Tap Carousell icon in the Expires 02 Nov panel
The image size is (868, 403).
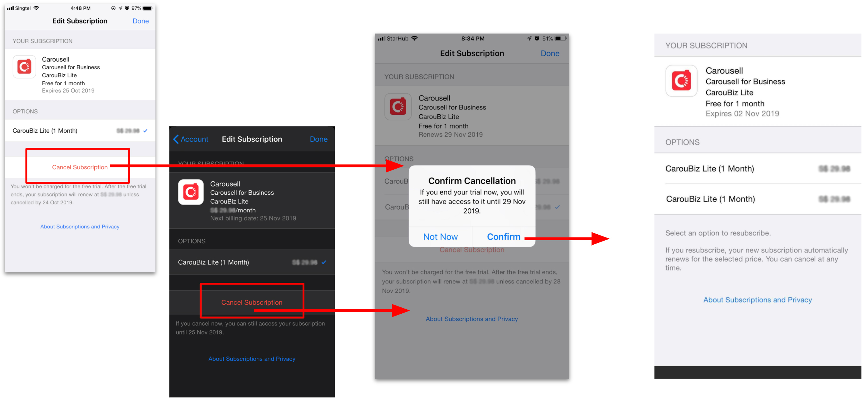coord(681,81)
